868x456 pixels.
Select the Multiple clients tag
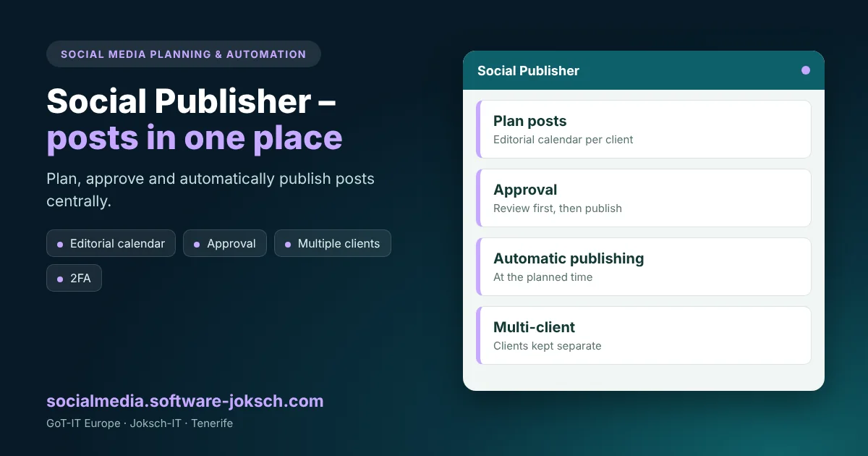tap(333, 243)
